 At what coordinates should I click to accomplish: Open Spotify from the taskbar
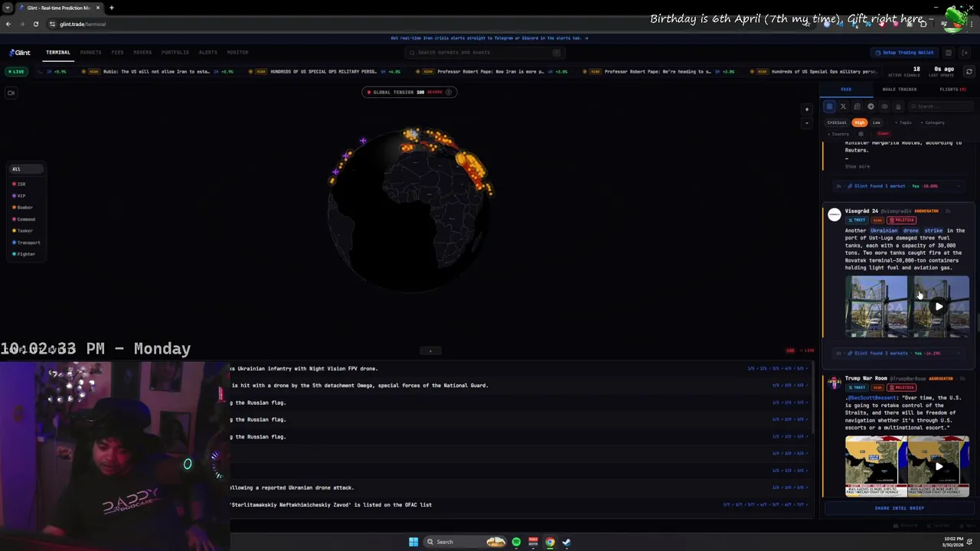516,542
